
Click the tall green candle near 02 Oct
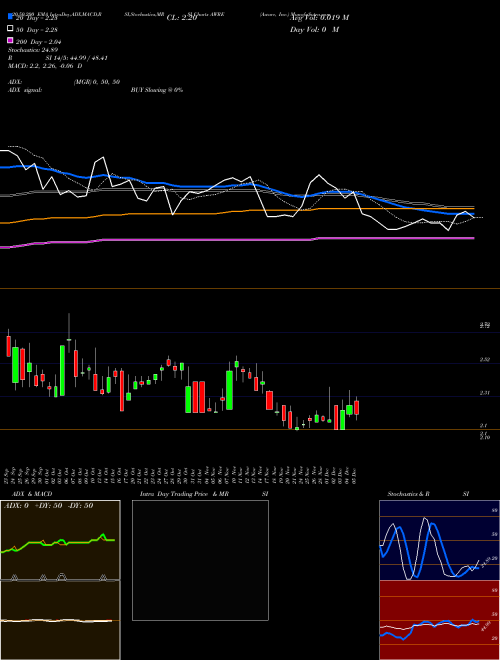(x=62, y=370)
